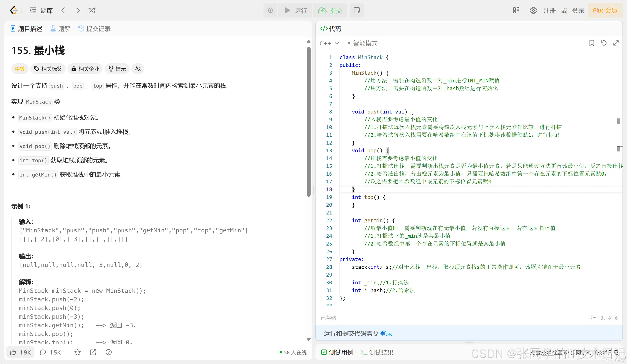Favorite this problem with star icon
Viewport: 627px width, 364px height.
click(x=77, y=352)
